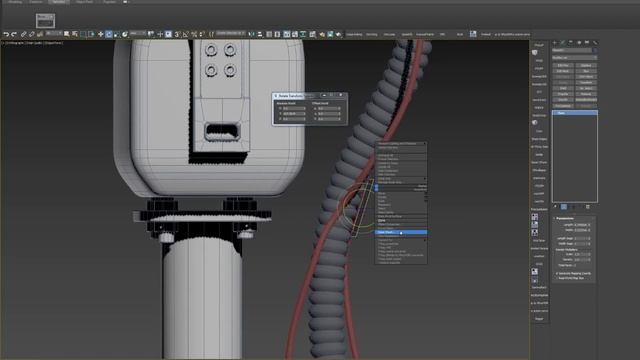Screen dimensions: 640x360
Task: Switch to the Motion command panel tab
Action: [x=579, y=42]
